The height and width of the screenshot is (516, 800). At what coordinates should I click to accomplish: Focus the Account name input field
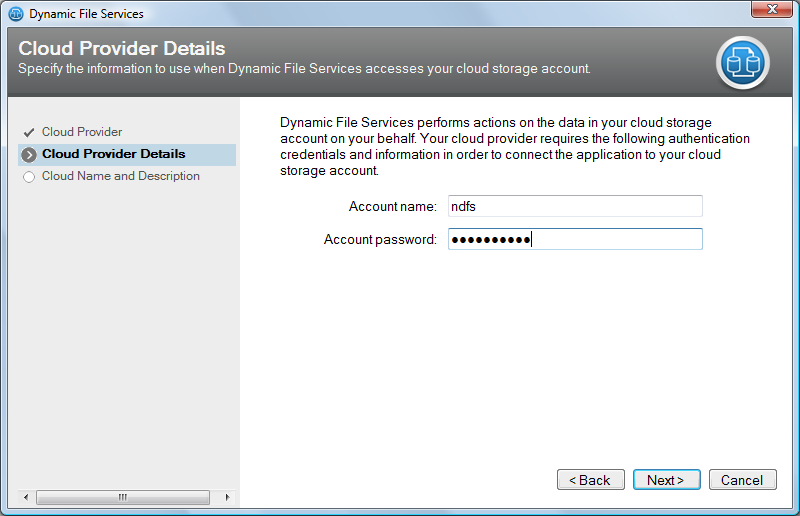[575, 206]
